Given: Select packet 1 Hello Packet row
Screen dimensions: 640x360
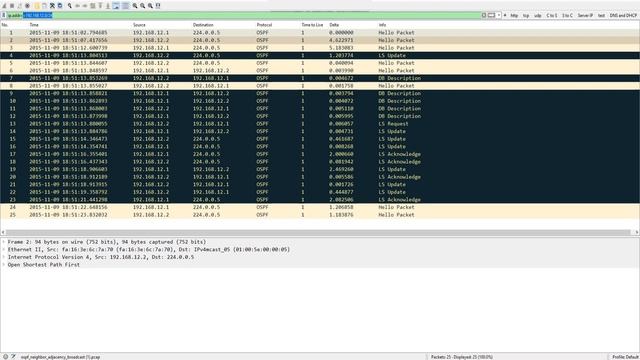Looking at the screenshot, I should (x=320, y=33).
